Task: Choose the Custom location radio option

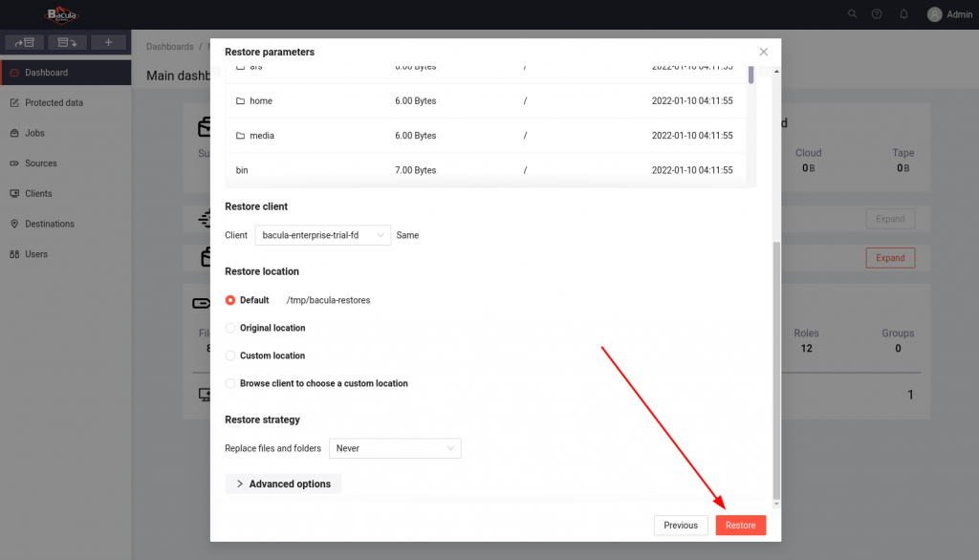Action: [x=230, y=355]
